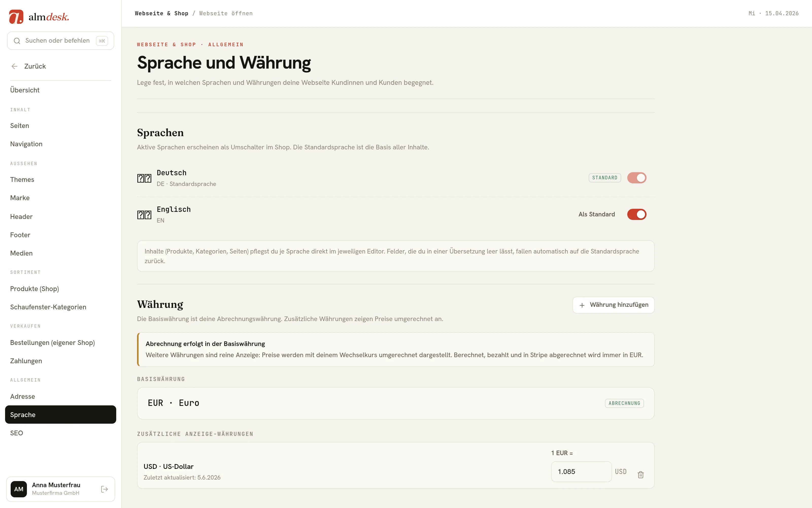The image size is (812, 508).
Task: Click the ⌘K shortcut badge
Action: click(x=102, y=41)
